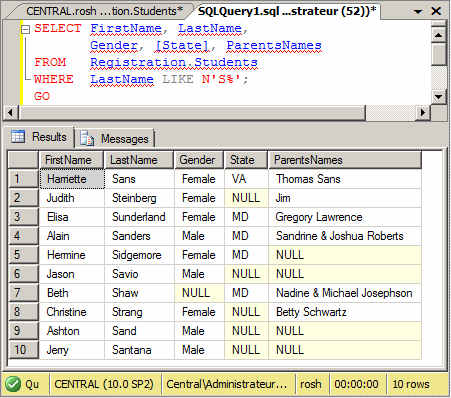Select row header 9
Screen dimensions: 451x398
23,331
